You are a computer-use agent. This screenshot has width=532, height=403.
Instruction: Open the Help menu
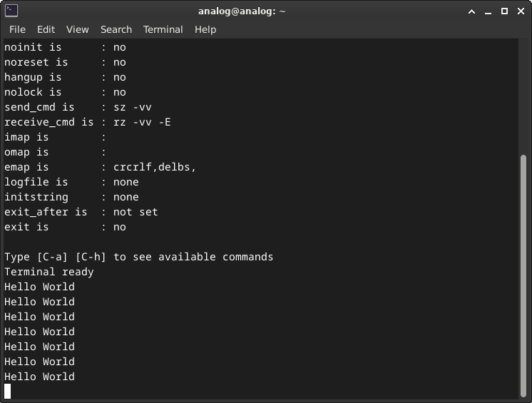[205, 29]
